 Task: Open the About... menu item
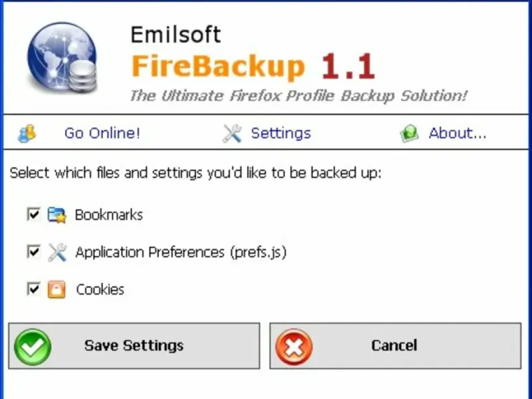[x=458, y=133]
